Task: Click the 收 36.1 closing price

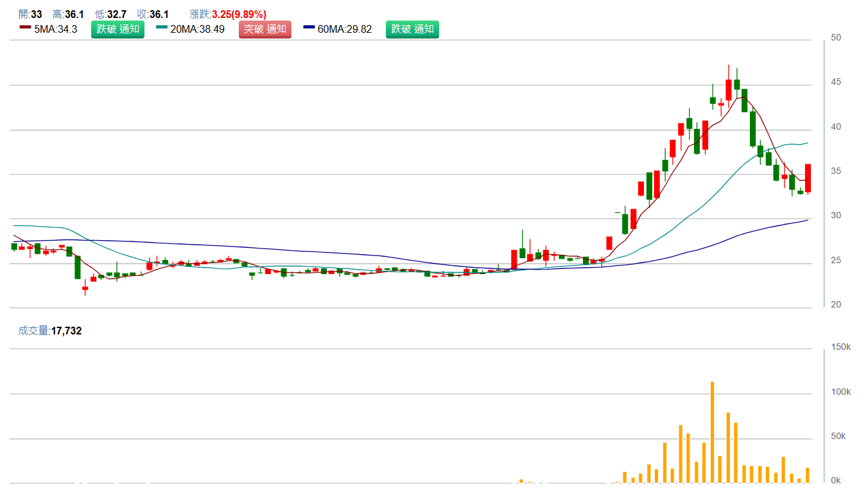Action: 153,14
